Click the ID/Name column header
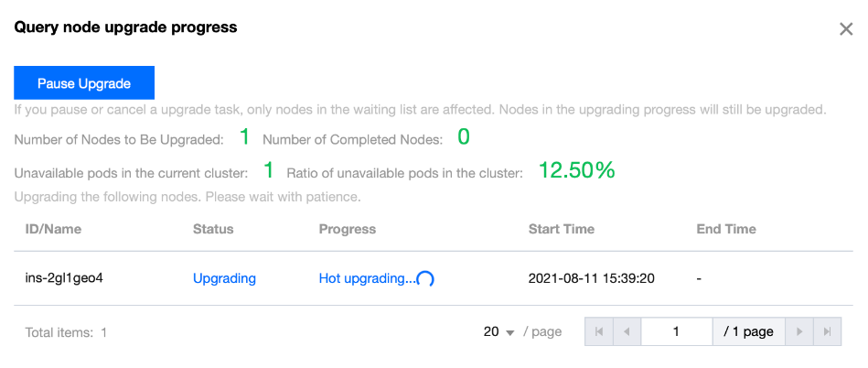 click(x=55, y=229)
